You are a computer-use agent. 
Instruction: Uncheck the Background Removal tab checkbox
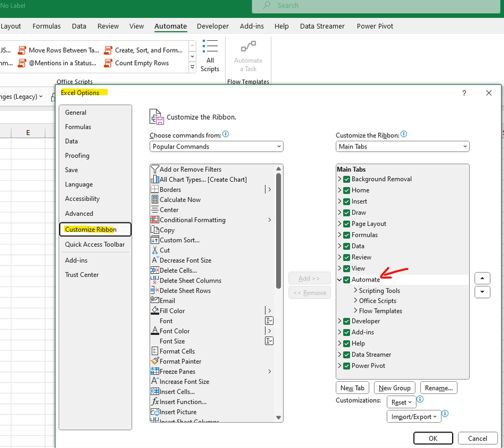click(x=346, y=179)
